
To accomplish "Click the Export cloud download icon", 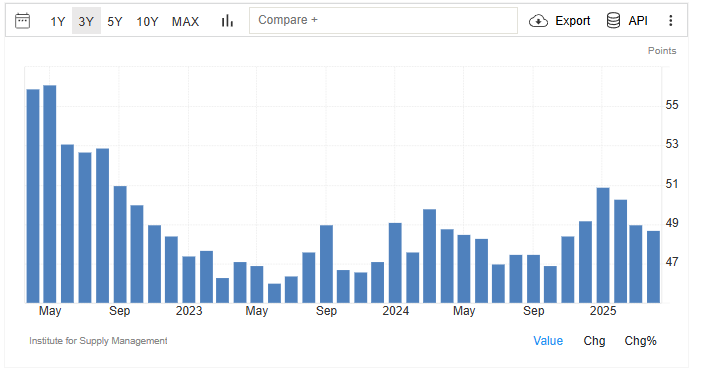I will pos(538,21).
